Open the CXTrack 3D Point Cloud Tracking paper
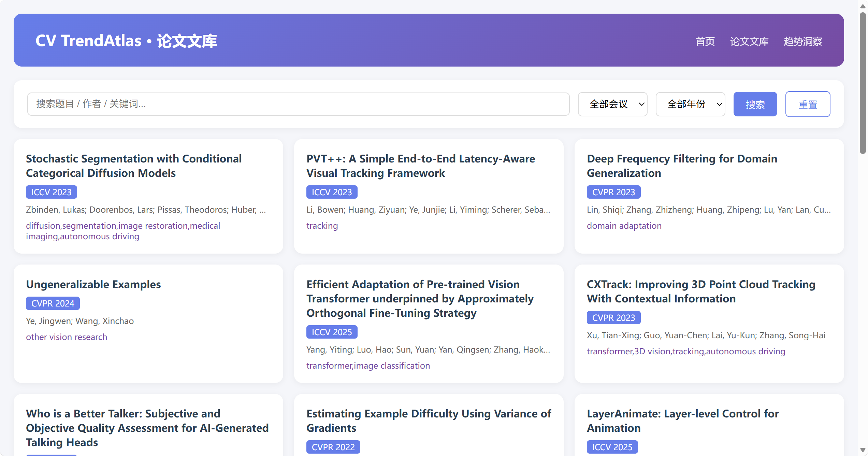The width and height of the screenshot is (868, 456). pos(701,291)
